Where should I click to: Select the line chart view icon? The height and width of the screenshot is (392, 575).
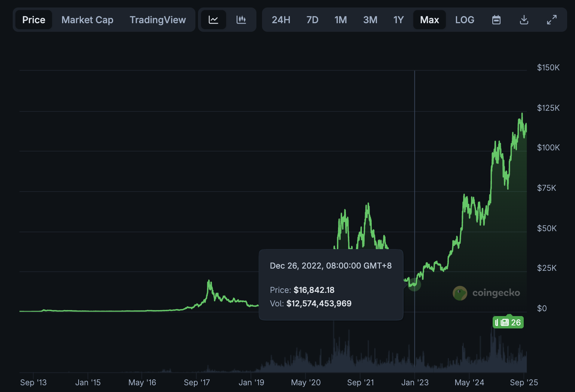pos(213,19)
